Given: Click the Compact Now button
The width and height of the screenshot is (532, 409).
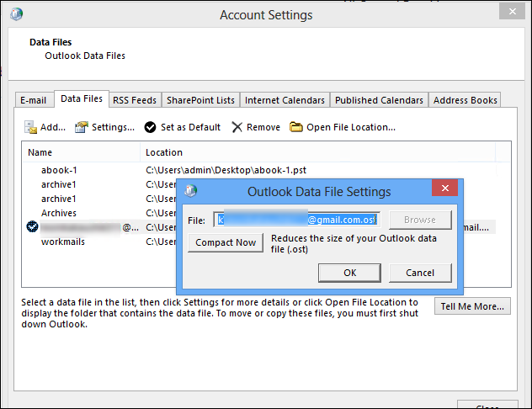Looking at the screenshot, I should (226, 242).
